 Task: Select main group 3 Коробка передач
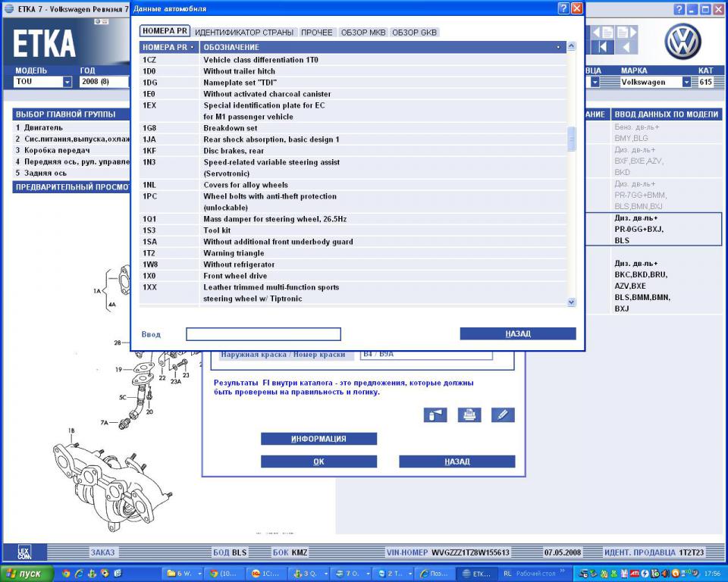(x=72, y=150)
